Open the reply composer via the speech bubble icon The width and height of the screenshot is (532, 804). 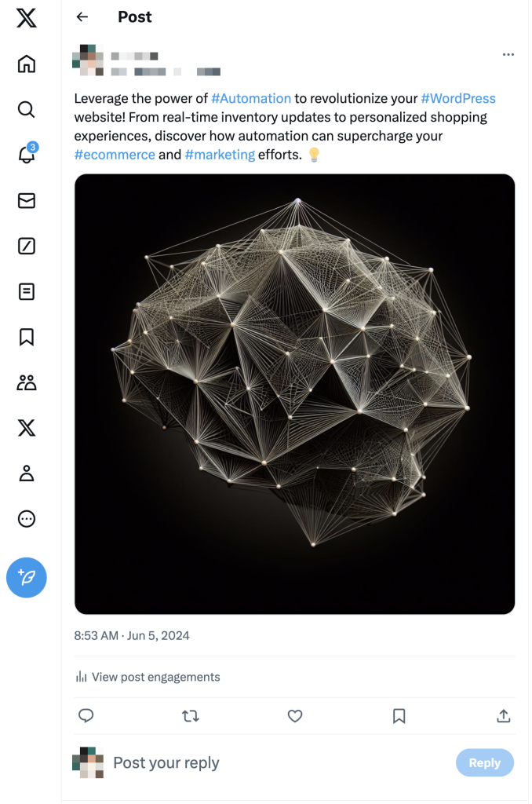(86, 716)
